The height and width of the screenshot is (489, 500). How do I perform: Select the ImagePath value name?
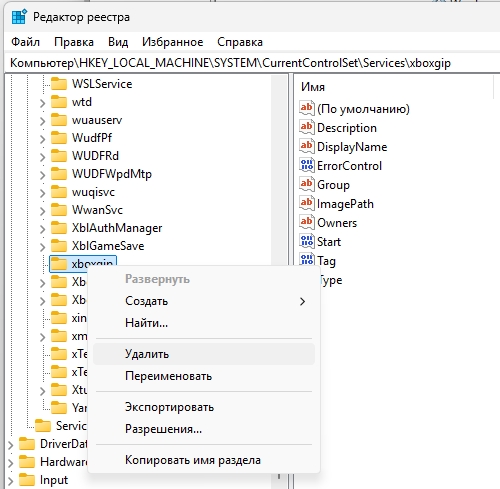pos(345,204)
